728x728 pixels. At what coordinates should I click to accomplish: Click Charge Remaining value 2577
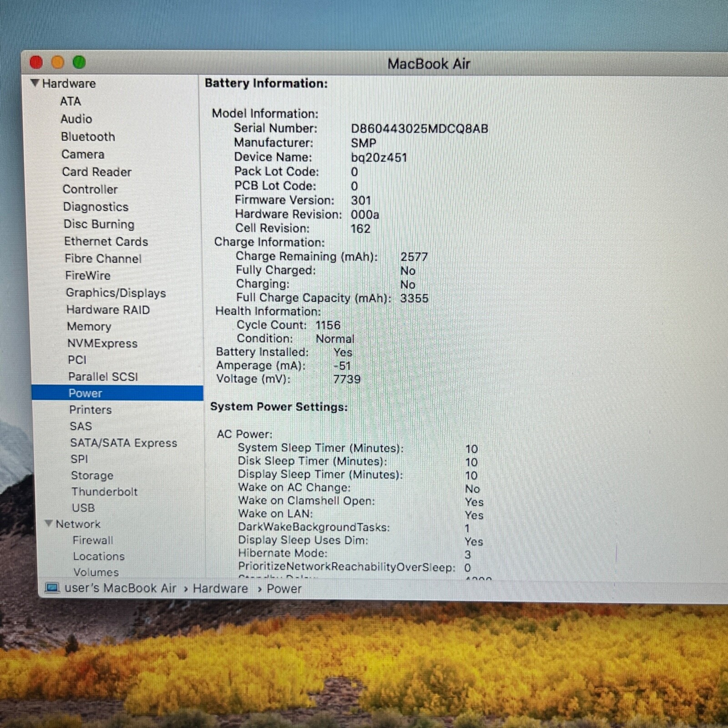tap(414, 257)
